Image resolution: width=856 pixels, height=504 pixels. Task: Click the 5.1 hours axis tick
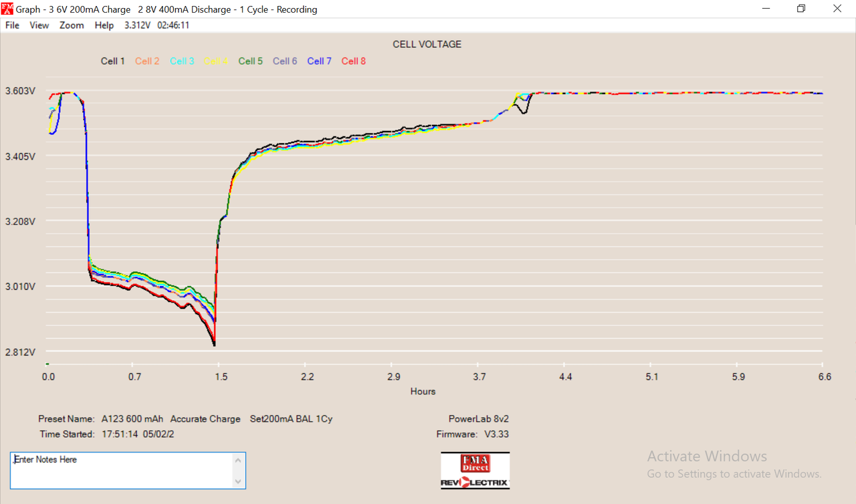pos(652,377)
